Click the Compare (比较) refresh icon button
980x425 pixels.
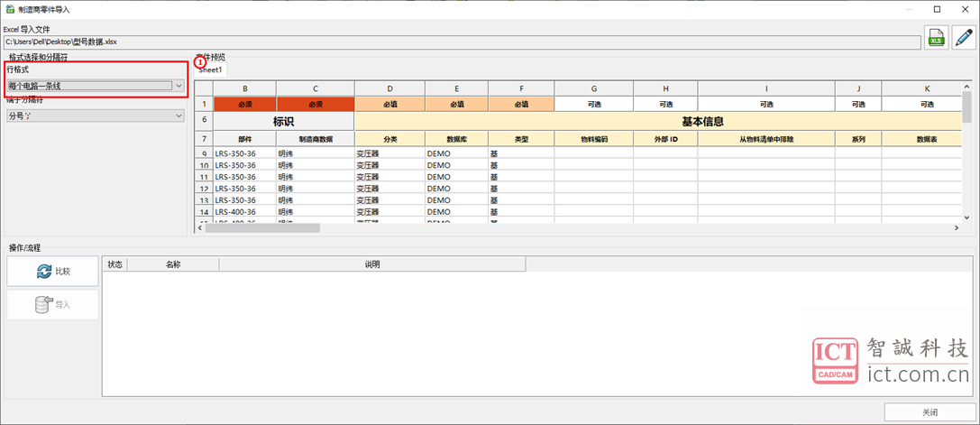(x=53, y=271)
